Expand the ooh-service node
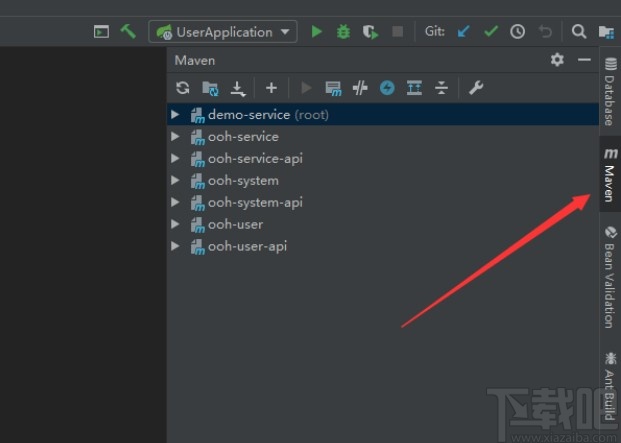Screen dimensions: 621x443 175,137
